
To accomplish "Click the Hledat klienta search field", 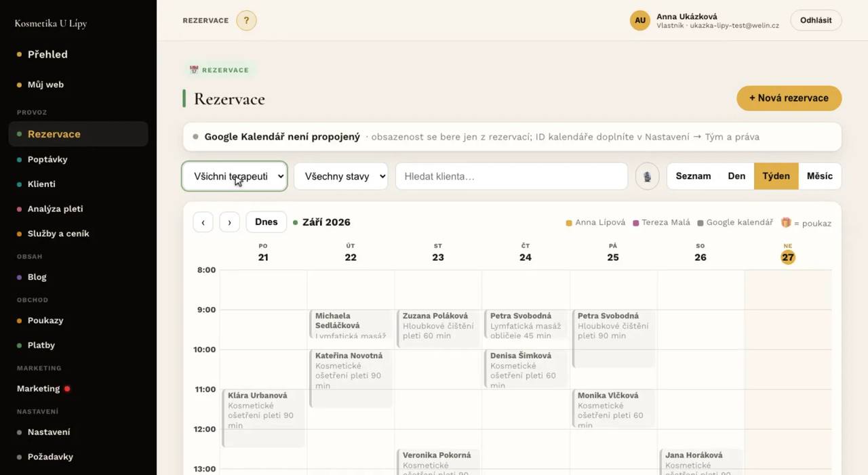I will click(x=511, y=176).
